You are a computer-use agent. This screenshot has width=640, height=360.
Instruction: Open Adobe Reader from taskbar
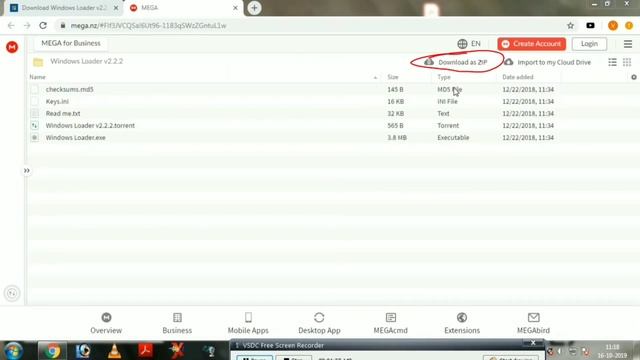click(145, 351)
